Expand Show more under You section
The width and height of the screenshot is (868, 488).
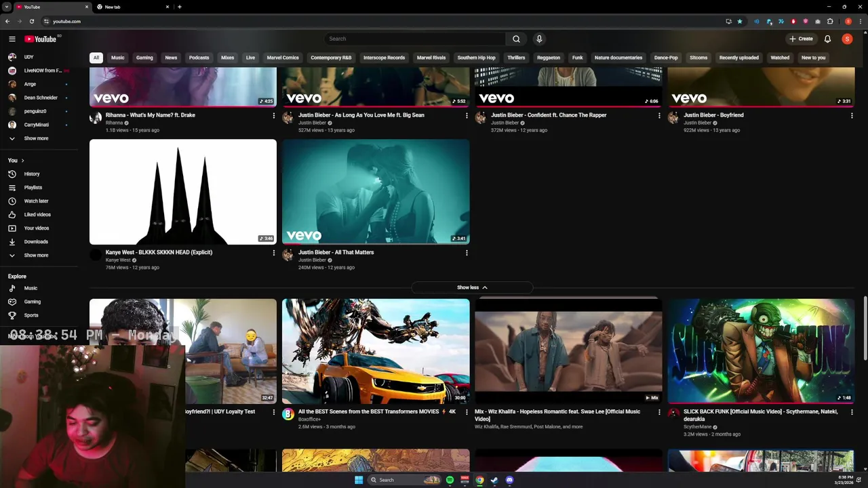click(x=41, y=256)
